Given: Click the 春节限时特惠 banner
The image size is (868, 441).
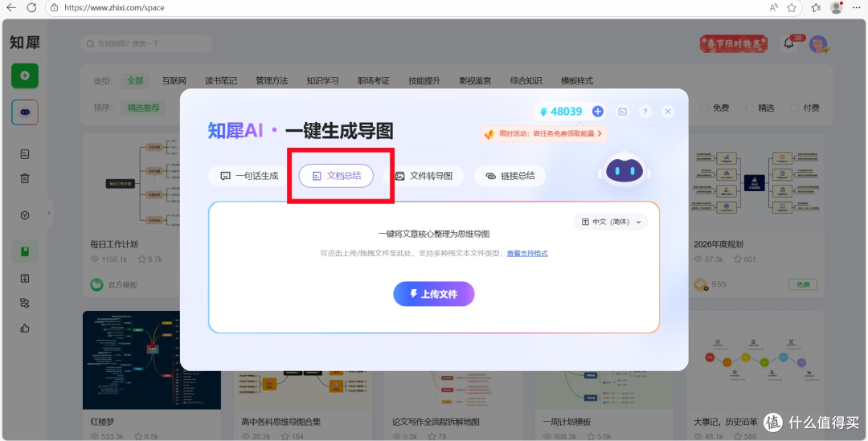Looking at the screenshot, I should 734,43.
